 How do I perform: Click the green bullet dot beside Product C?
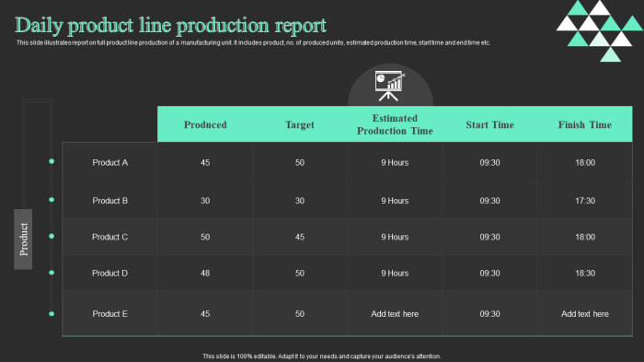coord(52,236)
